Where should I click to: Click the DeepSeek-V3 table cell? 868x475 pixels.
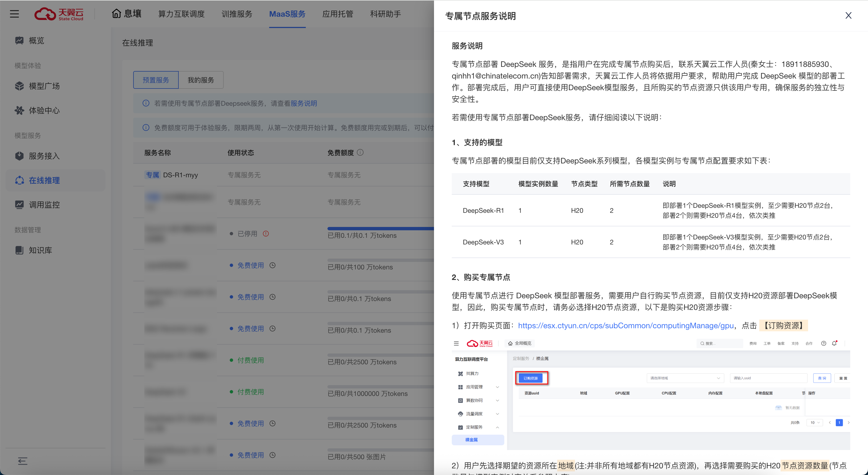483,242
